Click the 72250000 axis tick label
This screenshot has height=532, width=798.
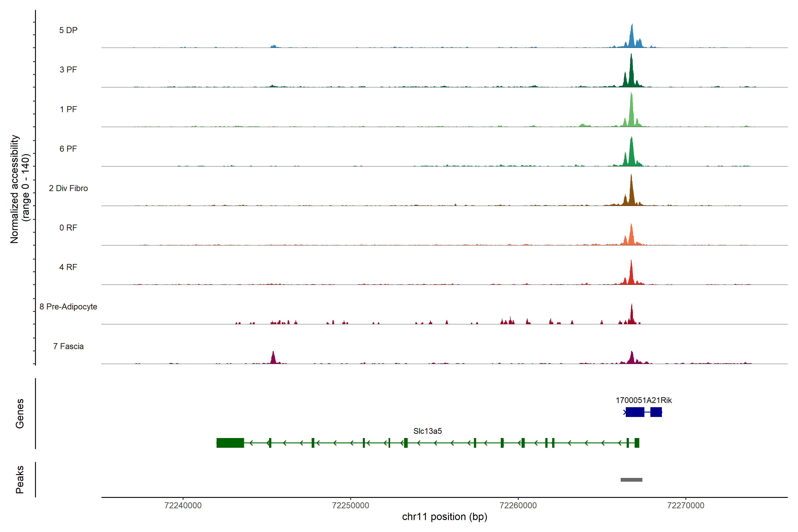350,505
